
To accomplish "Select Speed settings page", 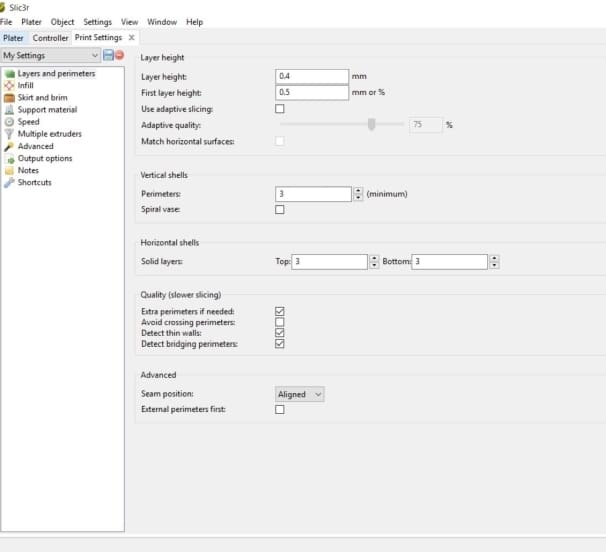I will [x=29, y=122].
